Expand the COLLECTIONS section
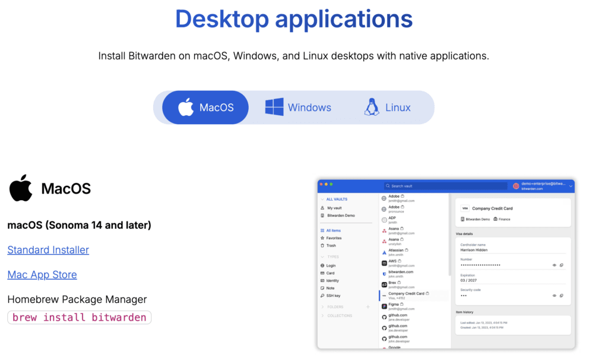The width and height of the screenshot is (608, 364). 322,316
